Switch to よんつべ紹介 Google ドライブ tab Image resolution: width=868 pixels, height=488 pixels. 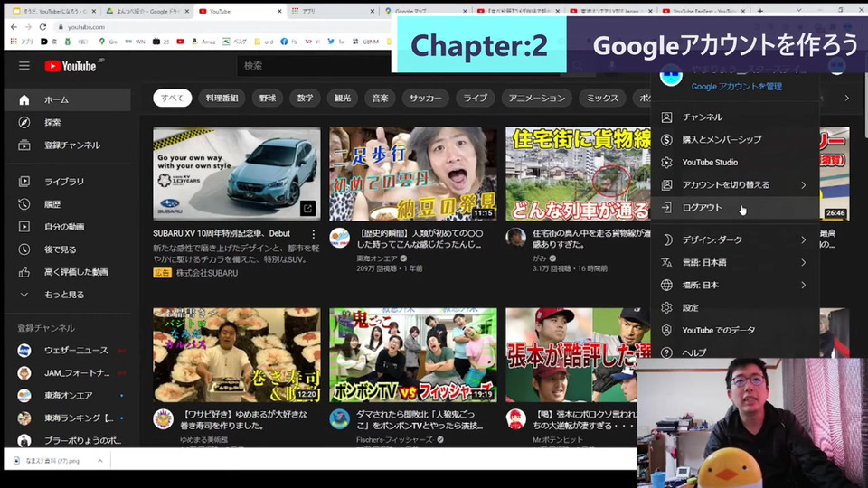click(x=146, y=11)
